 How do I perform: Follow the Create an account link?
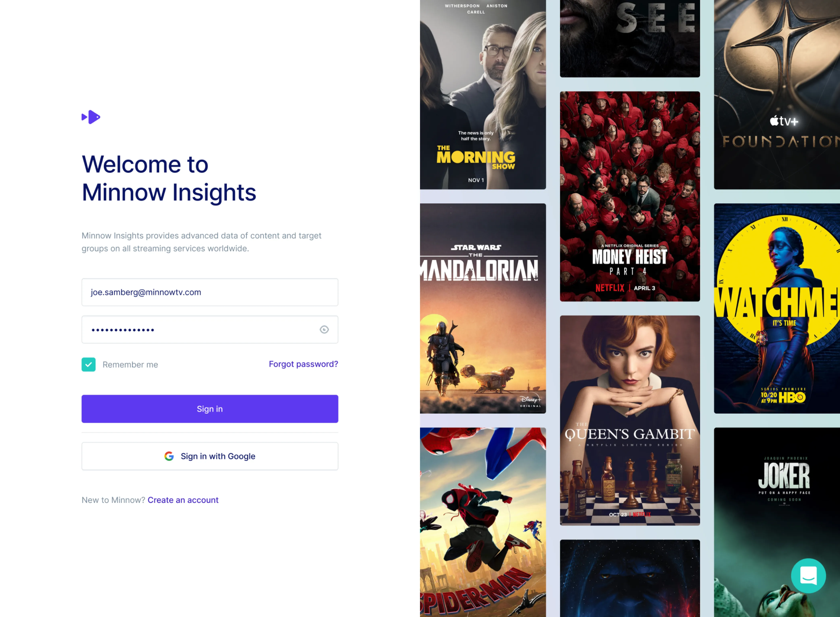tap(183, 500)
